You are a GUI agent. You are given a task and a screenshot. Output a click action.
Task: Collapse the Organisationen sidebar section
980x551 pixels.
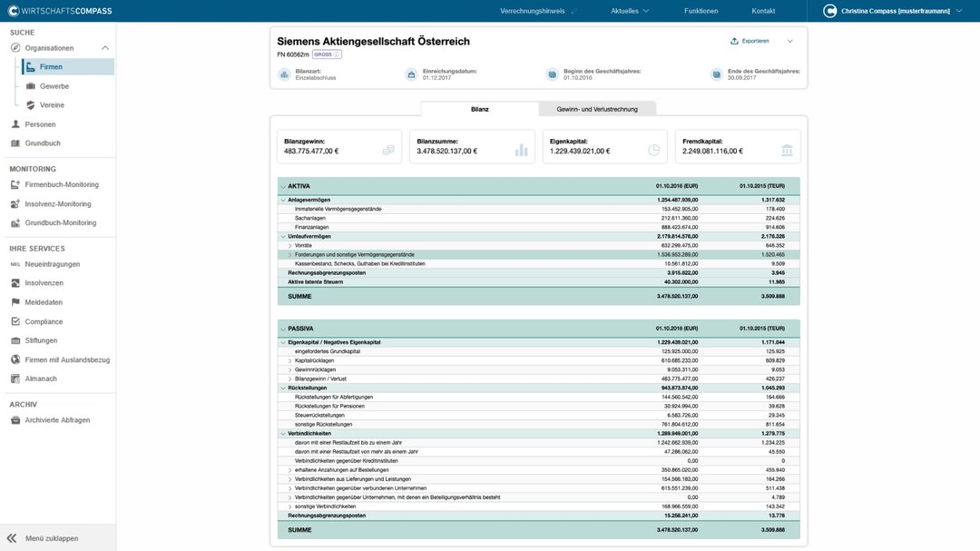click(105, 48)
